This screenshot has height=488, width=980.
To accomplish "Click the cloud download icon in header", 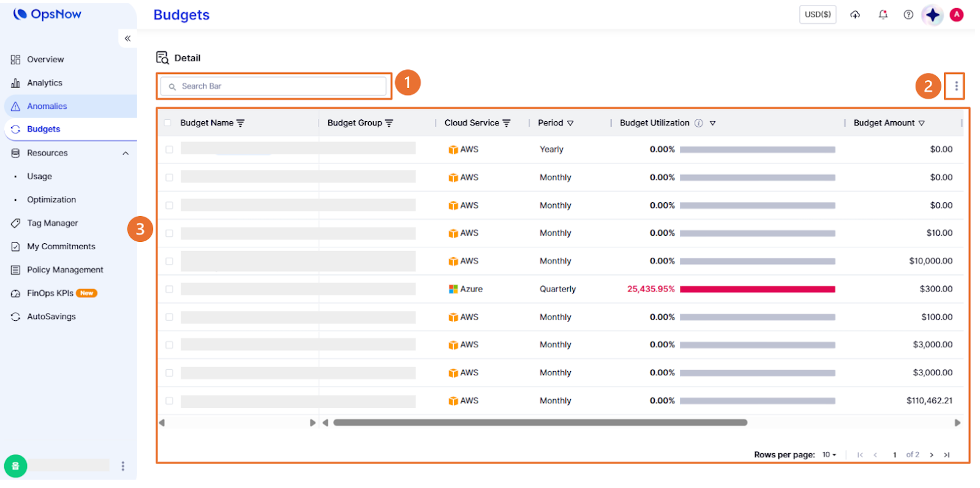I will click(x=855, y=15).
